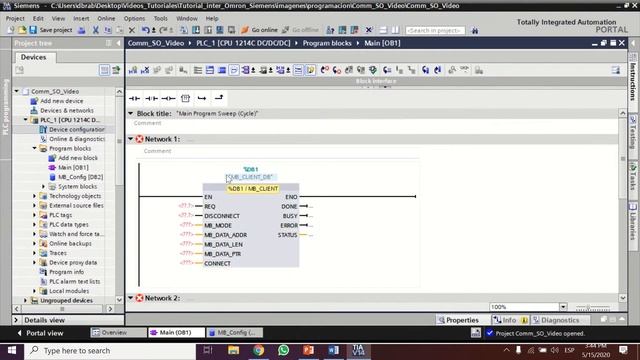Click the Insert network icon in editor toolbar

click(x=133, y=70)
